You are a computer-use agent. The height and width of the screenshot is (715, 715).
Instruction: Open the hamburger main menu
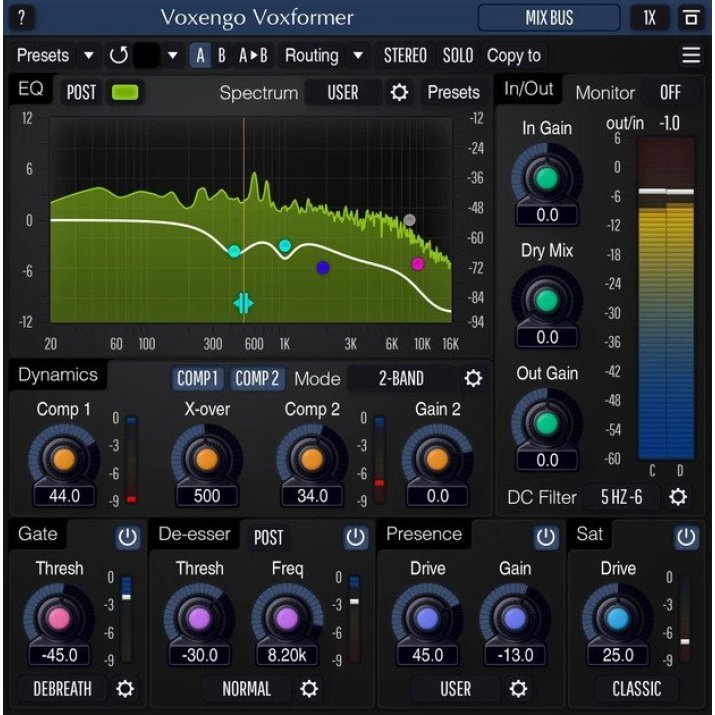691,55
